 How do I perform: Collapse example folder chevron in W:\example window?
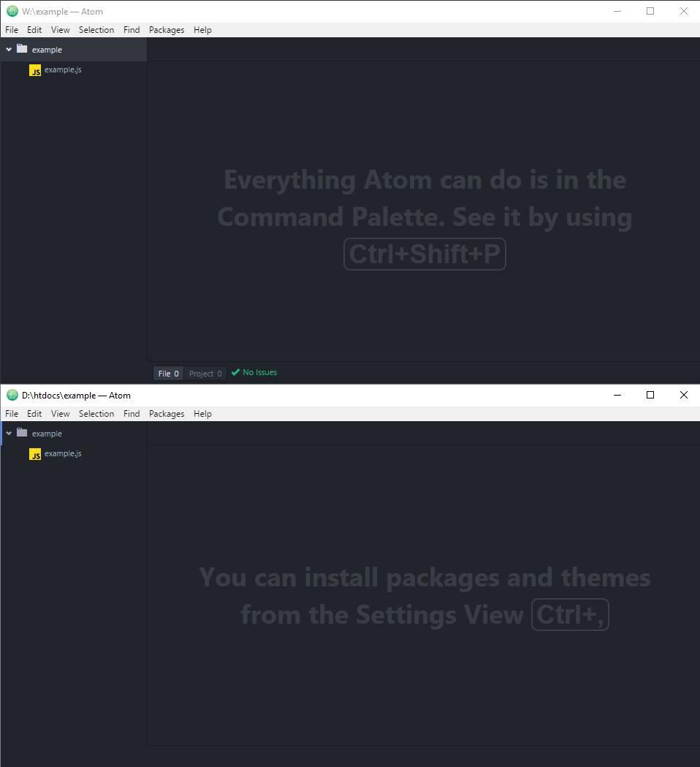pyautogui.click(x=9, y=50)
